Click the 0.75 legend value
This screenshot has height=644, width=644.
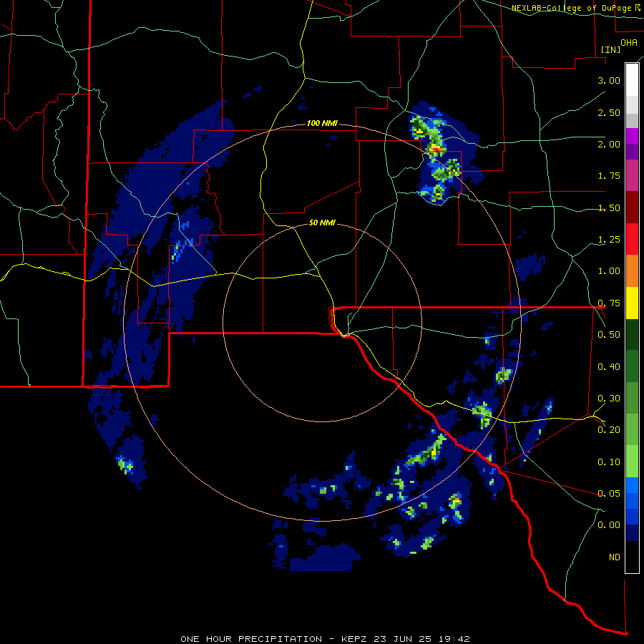tap(609, 303)
